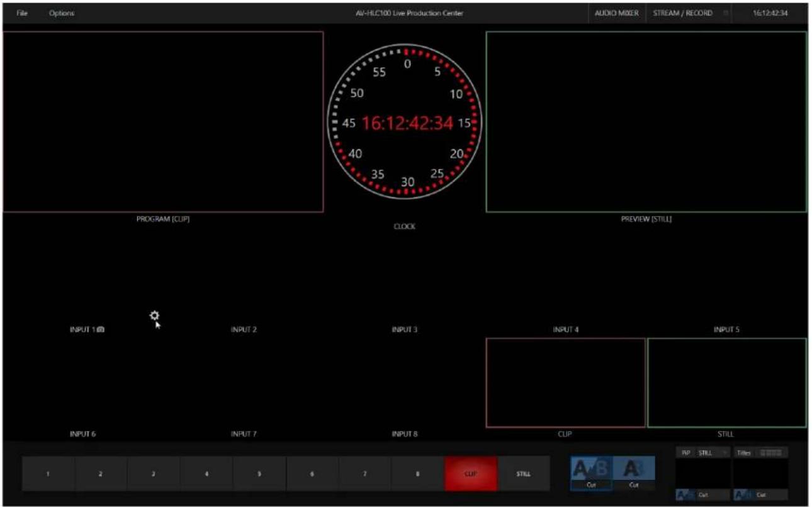This screenshot has height=507, width=812.
Task: Click the INPUT 2 label
Action: point(244,330)
